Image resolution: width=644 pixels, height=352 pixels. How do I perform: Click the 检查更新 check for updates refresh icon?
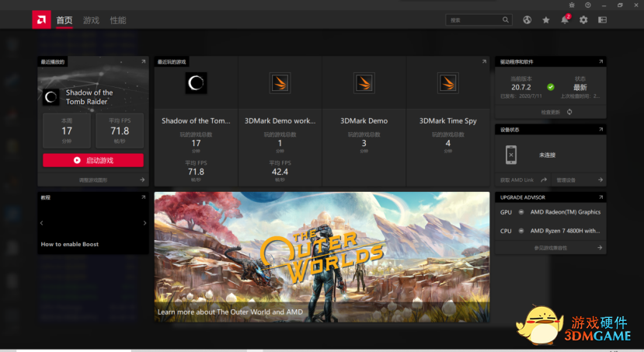point(569,112)
